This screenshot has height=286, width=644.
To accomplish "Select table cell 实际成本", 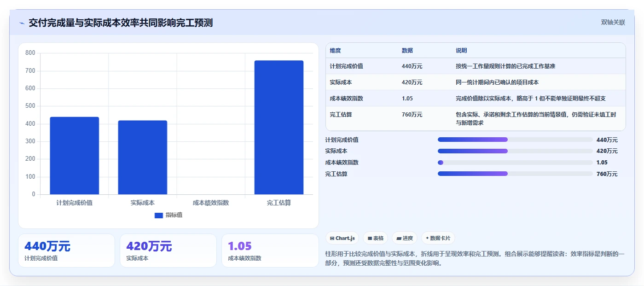I will coord(341,82).
